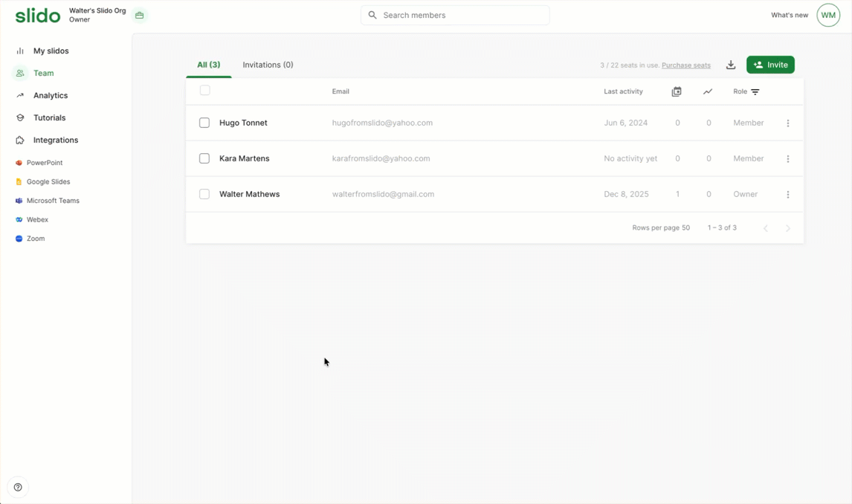This screenshot has width=852, height=504.
Task: Open the Role filter icon
Action: point(755,91)
